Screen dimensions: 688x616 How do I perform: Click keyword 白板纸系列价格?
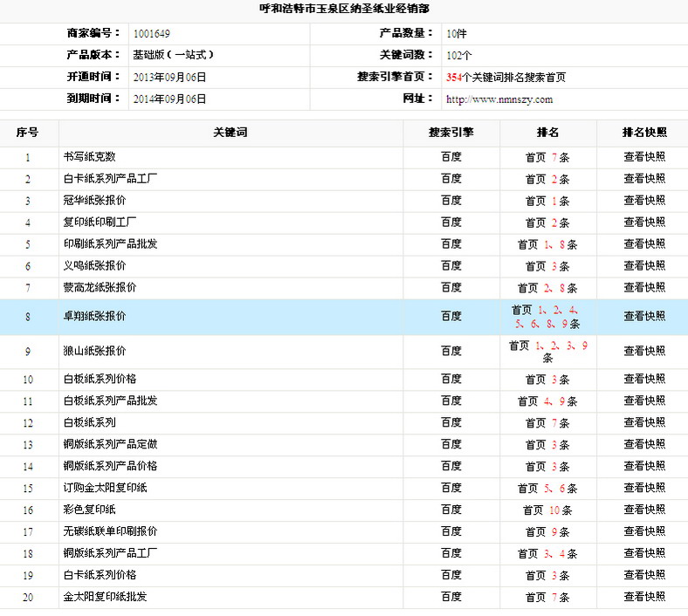pos(100,380)
